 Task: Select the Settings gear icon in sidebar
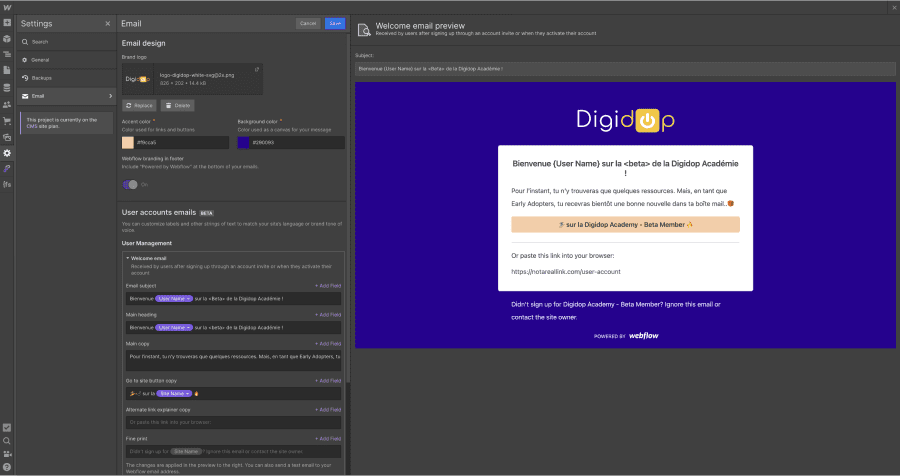click(x=7, y=153)
